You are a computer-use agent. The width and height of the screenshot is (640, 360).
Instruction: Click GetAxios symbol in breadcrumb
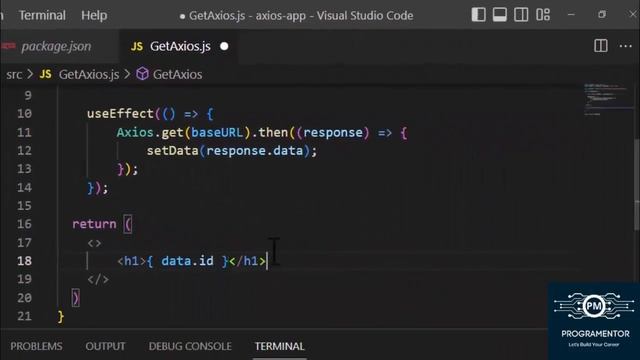coord(178,74)
